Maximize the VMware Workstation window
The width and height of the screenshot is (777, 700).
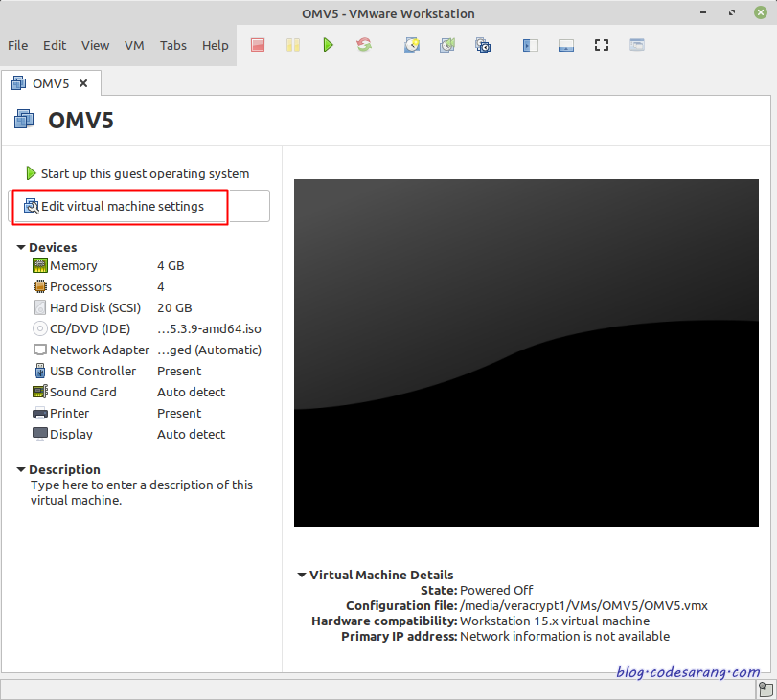(x=732, y=12)
